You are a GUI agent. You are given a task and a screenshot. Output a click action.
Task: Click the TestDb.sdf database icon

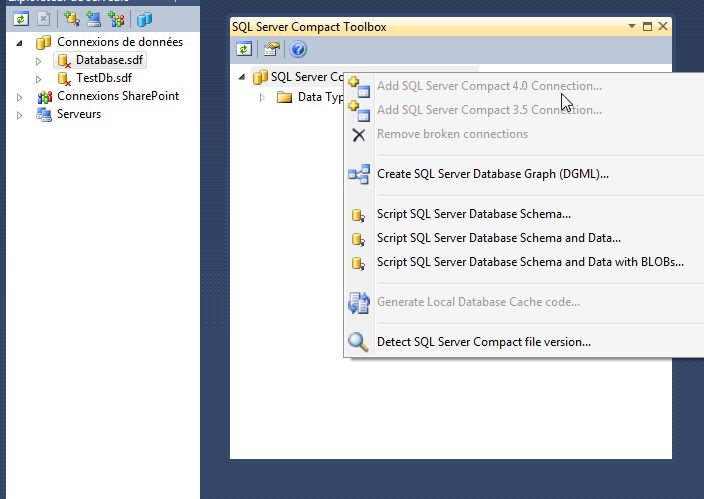click(64, 79)
